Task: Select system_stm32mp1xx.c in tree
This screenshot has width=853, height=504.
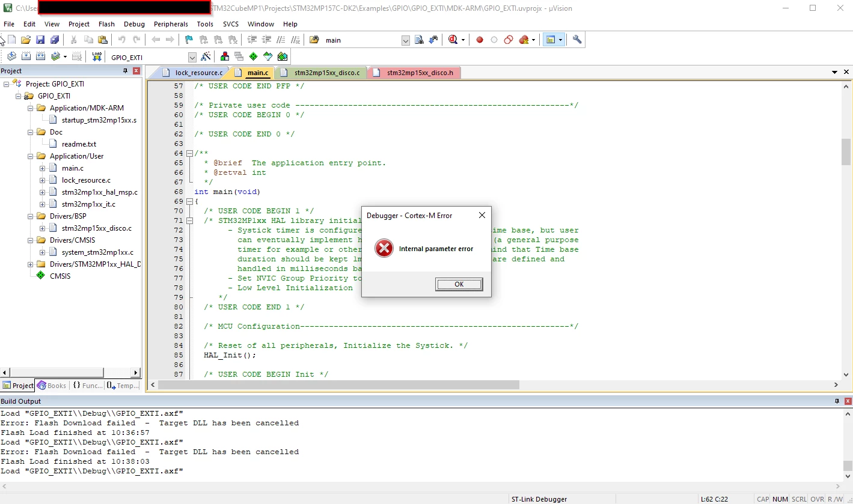Action: pos(97,252)
